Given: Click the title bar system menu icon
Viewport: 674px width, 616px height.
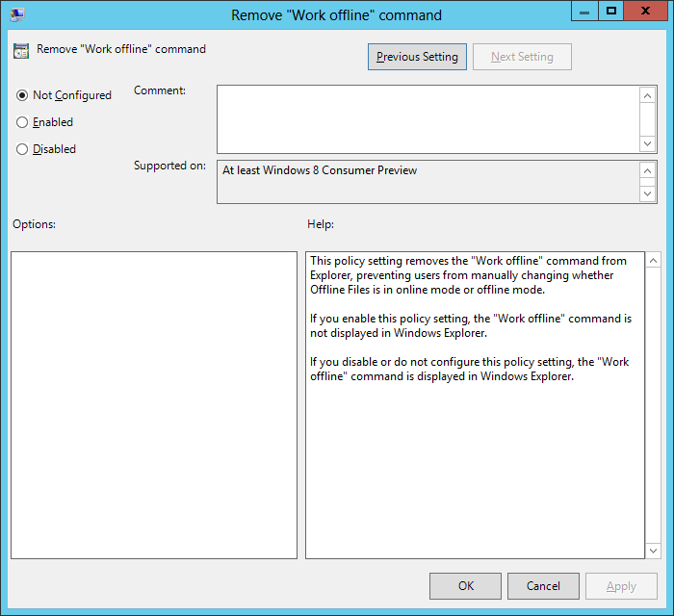Looking at the screenshot, I should point(17,14).
